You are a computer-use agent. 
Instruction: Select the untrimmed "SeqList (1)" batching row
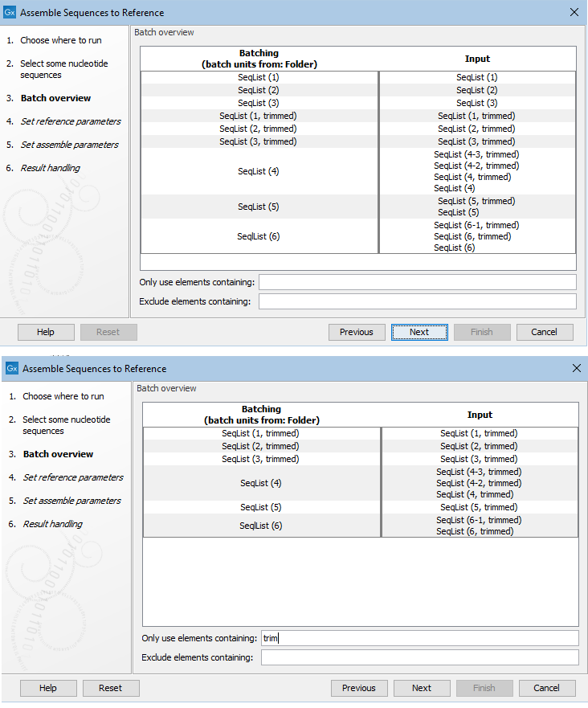259,77
